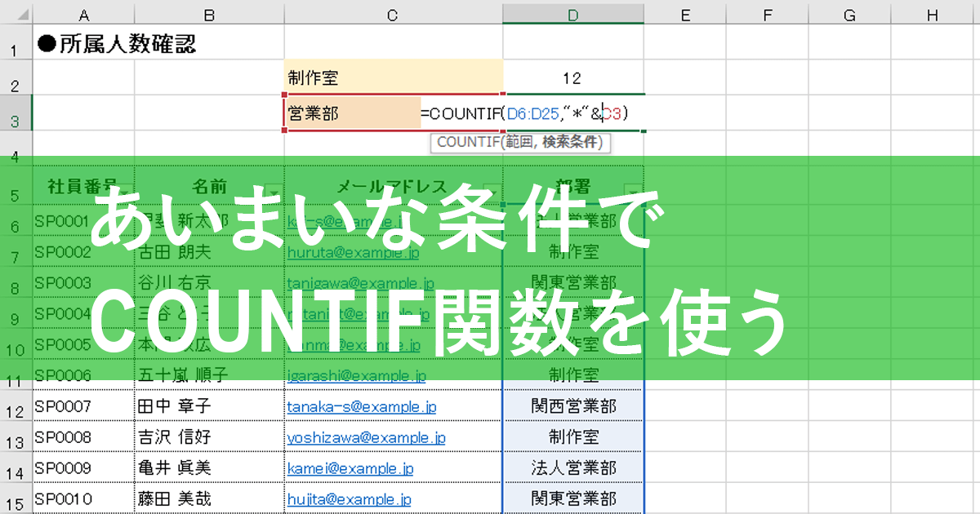Select the name cell 藤田 美哉

click(209, 498)
